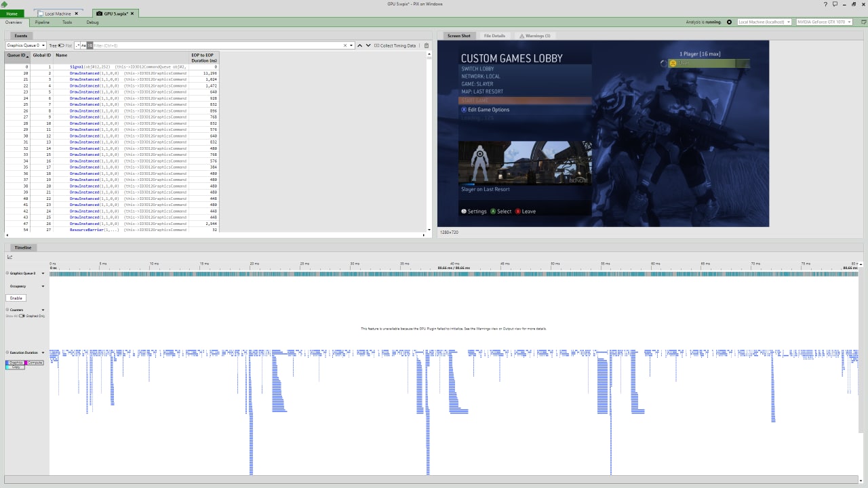Screen dimensions: 868x488
Task: Toggle the regex filter icon
Action: 77,45
